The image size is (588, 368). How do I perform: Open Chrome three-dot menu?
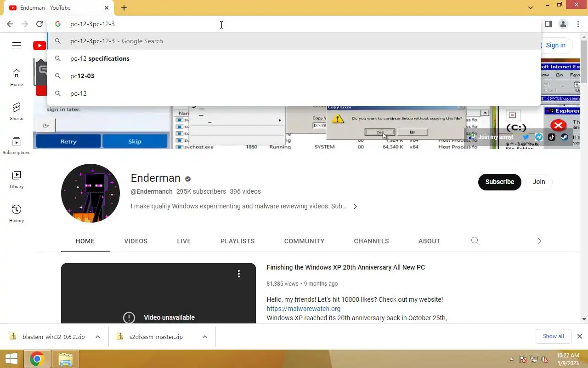click(578, 24)
